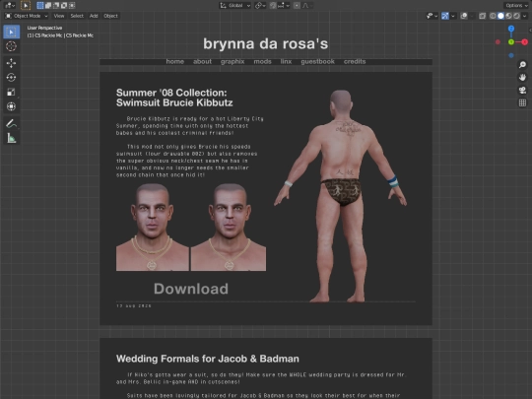Click the 'guestbook' nav link
Screen dimensions: 532x399
317,61
